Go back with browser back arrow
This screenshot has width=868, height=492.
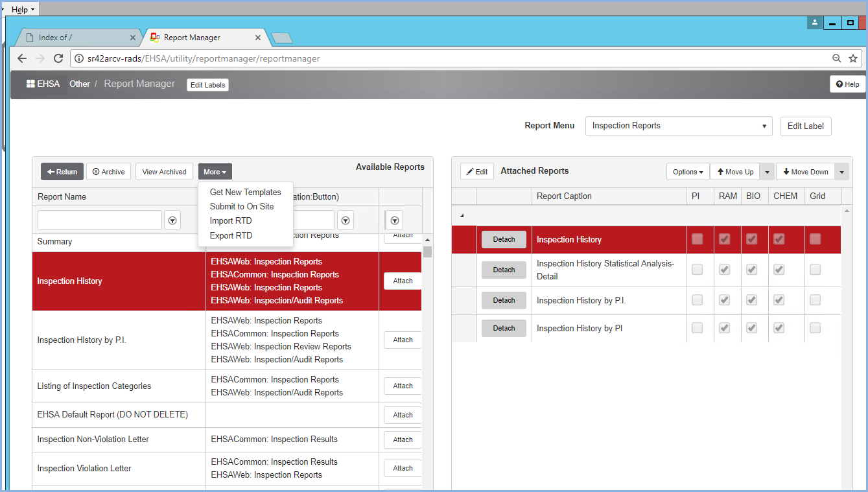click(22, 58)
